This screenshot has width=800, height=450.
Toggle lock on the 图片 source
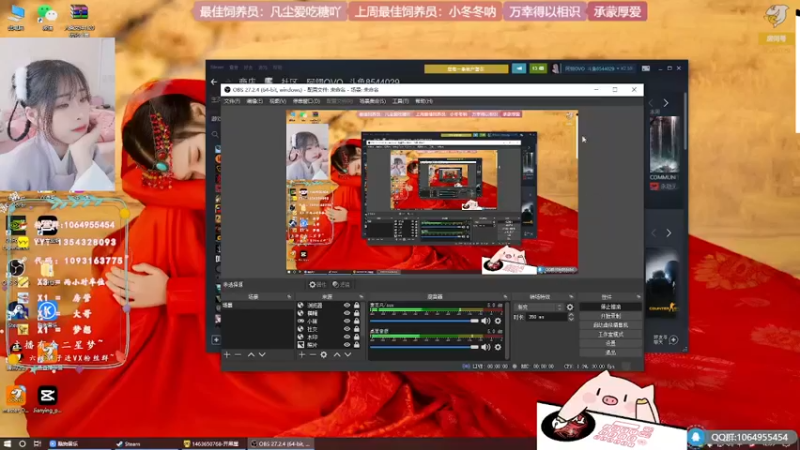point(357,345)
